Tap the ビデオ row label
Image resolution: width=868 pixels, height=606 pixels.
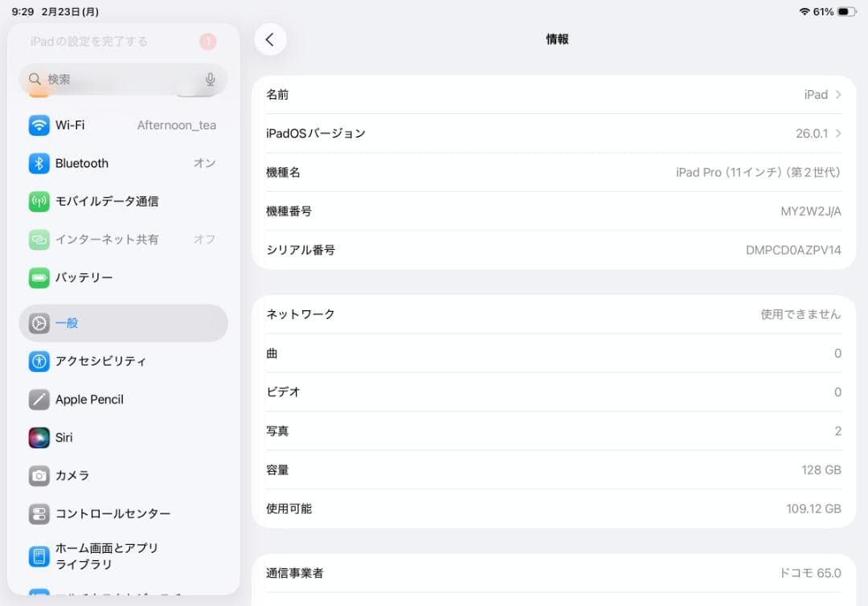point(284,392)
